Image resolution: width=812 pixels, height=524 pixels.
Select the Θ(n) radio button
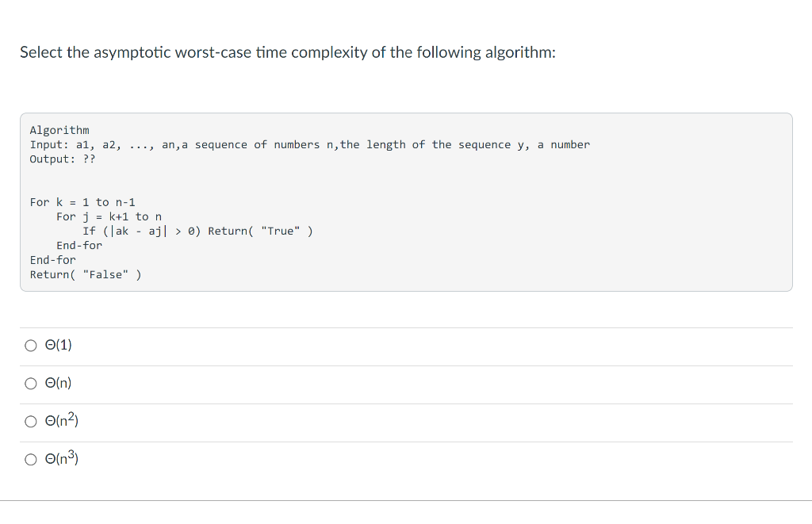point(31,383)
